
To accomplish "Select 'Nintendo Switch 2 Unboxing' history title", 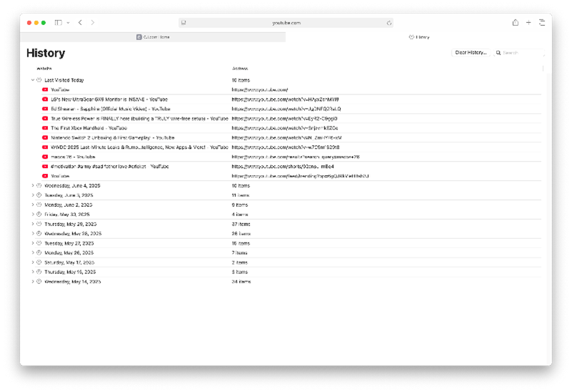I will [112, 137].
